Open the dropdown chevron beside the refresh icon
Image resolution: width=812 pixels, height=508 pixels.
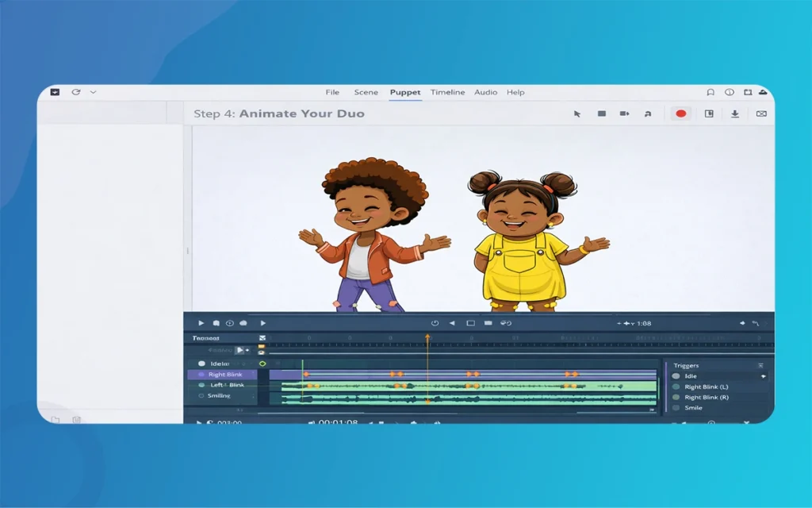click(x=93, y=92)
